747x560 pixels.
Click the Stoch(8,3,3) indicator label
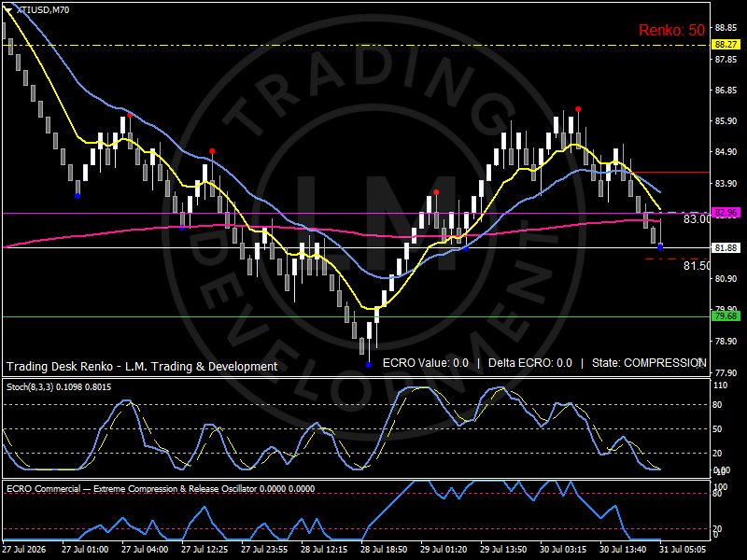click(59, 387)
